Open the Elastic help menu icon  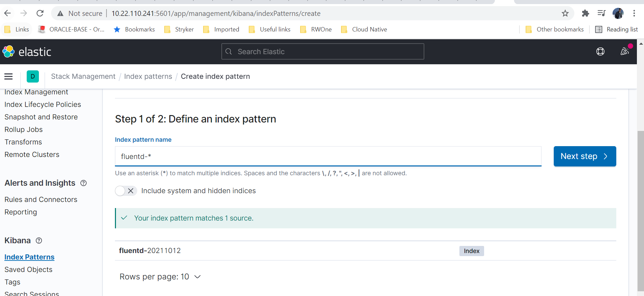tap(600, 51)
